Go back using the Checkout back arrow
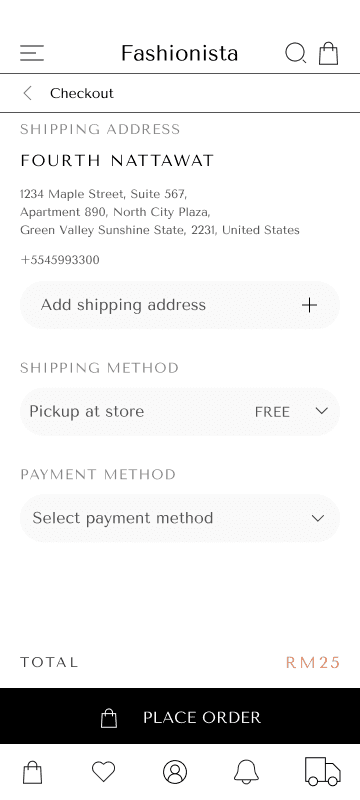 point(28,93)
